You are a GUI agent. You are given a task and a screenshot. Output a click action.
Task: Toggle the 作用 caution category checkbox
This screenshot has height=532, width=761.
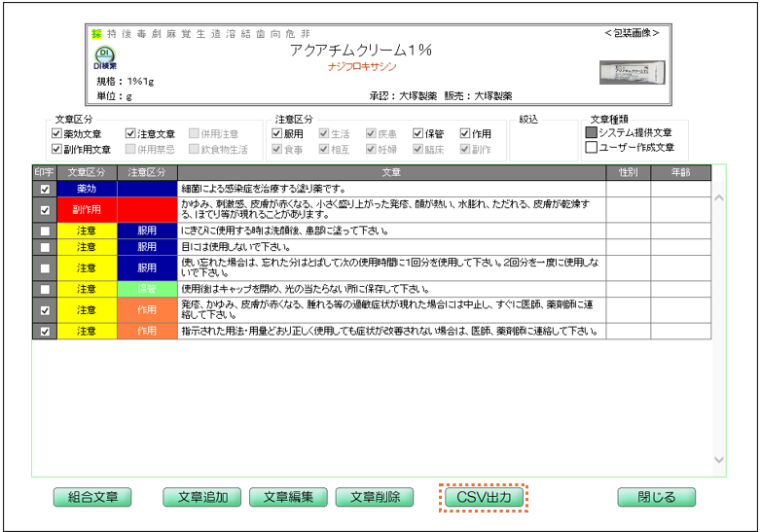click(465, 134)
